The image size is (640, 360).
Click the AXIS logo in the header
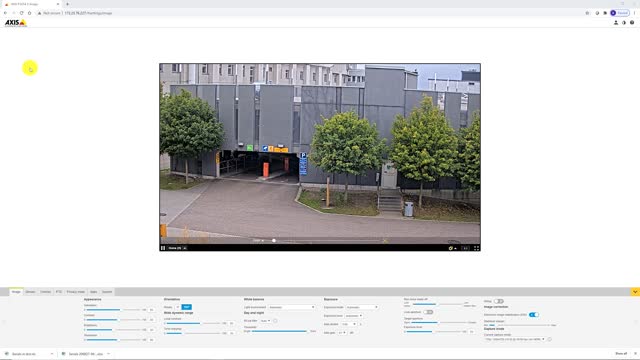tap(16, 23)
